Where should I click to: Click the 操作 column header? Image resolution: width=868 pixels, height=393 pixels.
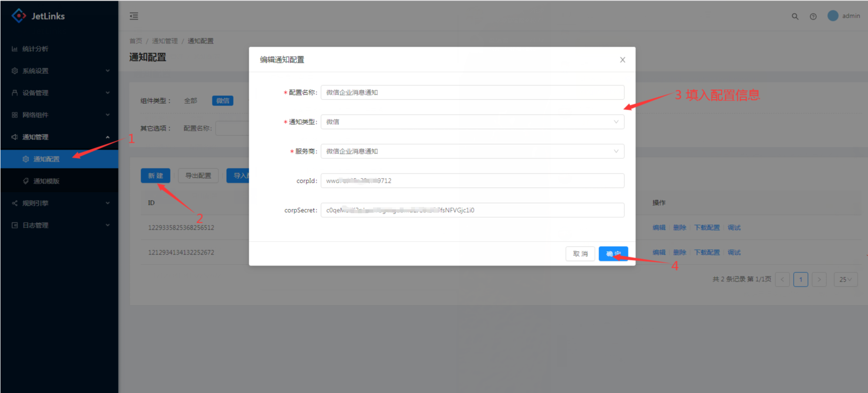coord(659,203)
